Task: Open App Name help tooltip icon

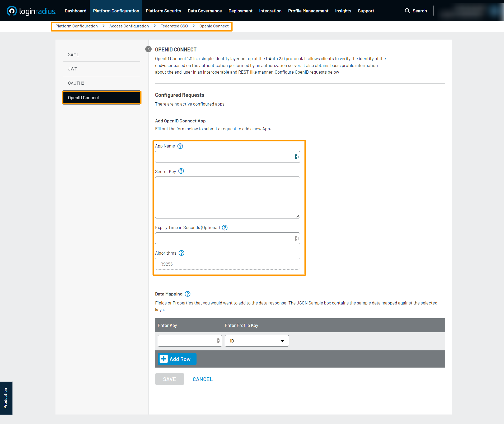Action: click(180, 146)
